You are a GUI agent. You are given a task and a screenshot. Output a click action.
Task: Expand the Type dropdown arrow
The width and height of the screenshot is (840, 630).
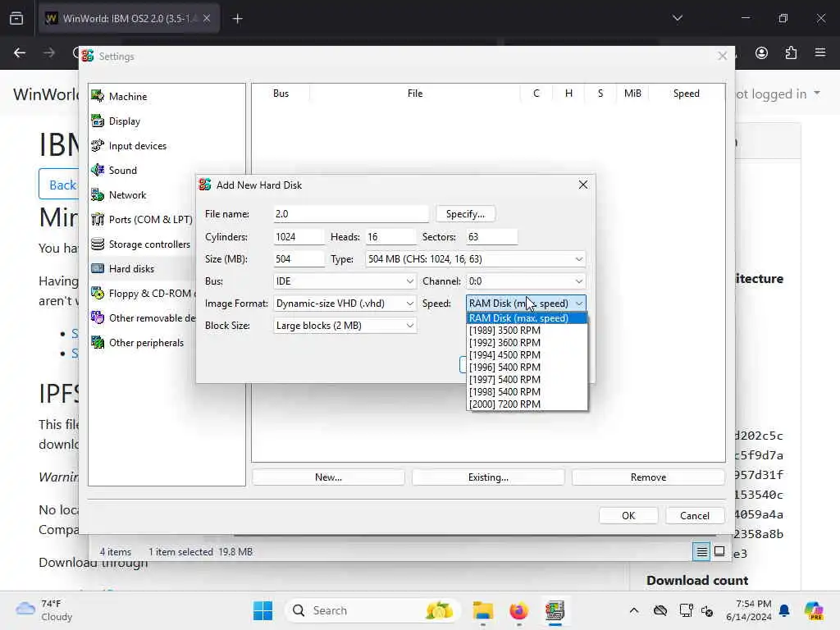579,259
